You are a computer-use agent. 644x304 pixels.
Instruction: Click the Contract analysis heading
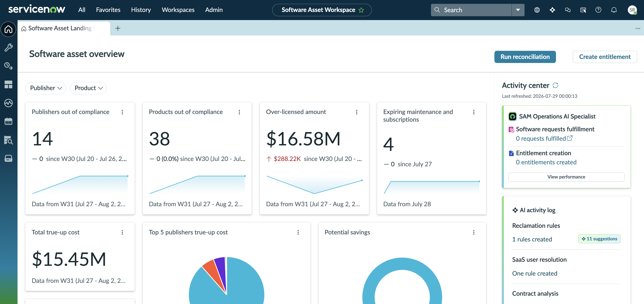[x=535, y=294]
